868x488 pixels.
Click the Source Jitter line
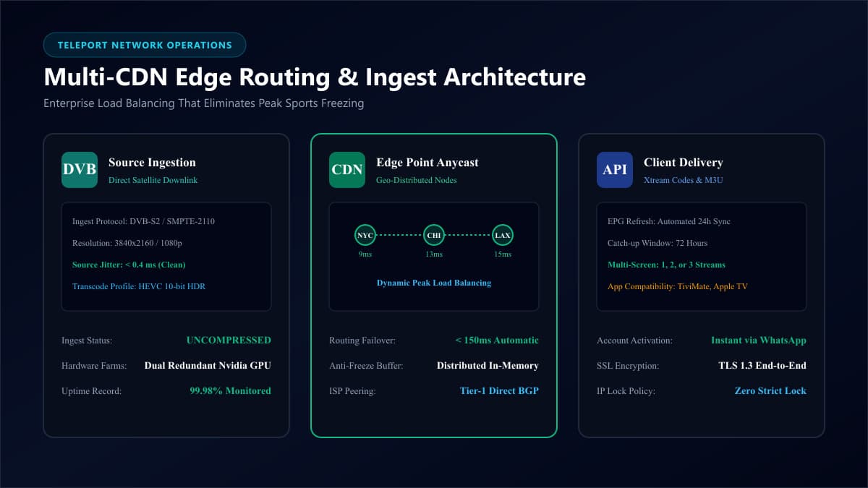(x=129, y=265)
